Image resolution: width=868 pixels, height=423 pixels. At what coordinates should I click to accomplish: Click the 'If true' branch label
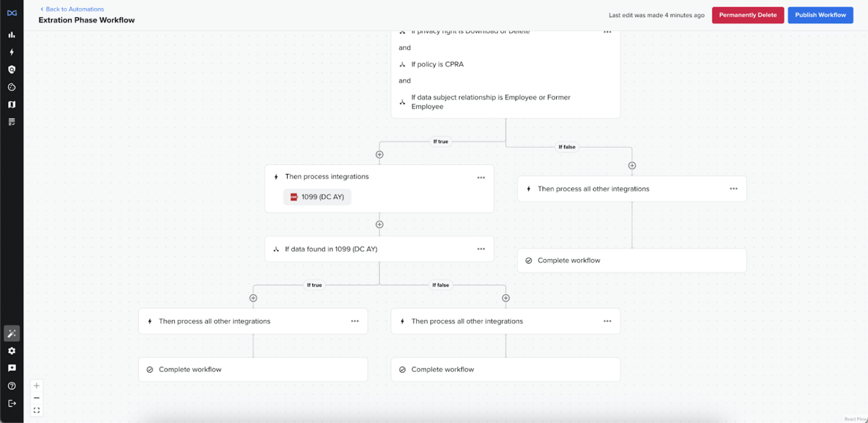click(440, 141)
